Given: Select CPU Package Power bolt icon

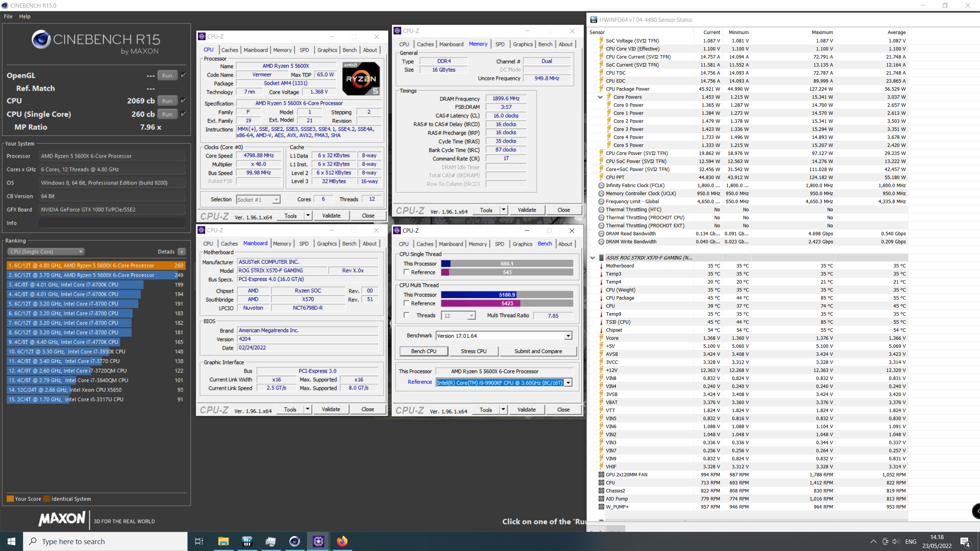Looking at the screenshot, I should 601,89.
